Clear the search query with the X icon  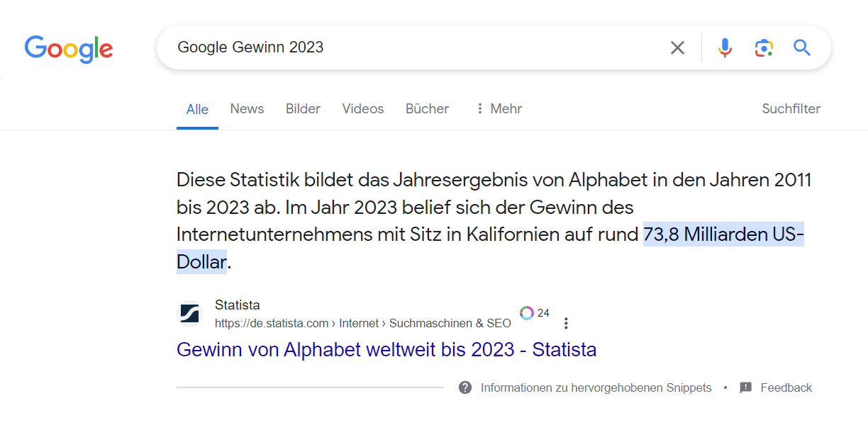coord(678,47)
